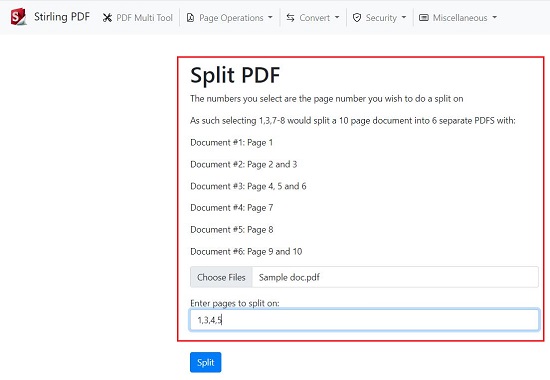Click the Miscellaneous card icon
Screen dimensions: 550x380
pyautogui.click(x=424, y=18)
